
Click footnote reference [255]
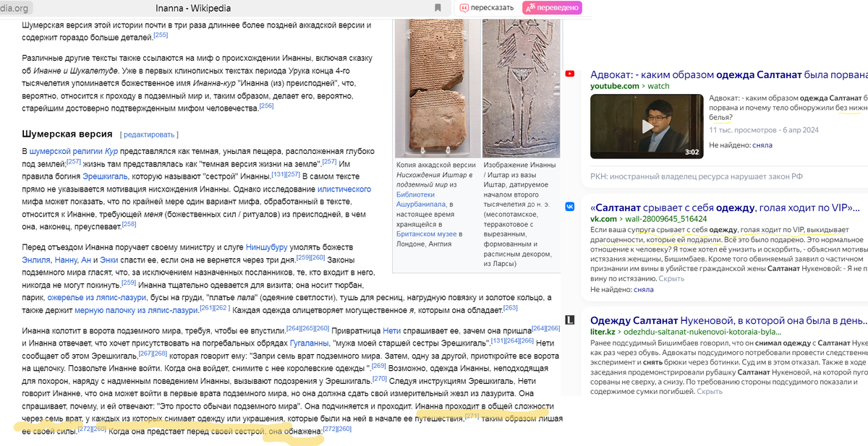coord(161,35)
